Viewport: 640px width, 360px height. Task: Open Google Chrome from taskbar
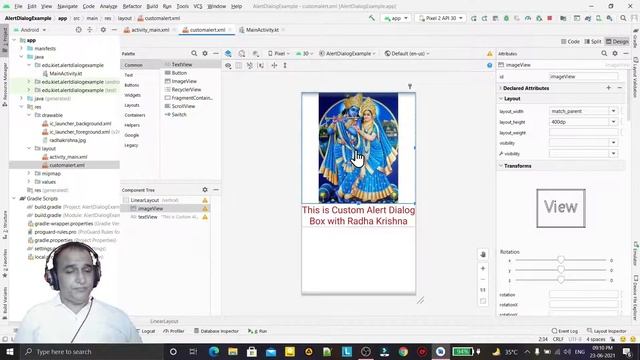(403, 351)
